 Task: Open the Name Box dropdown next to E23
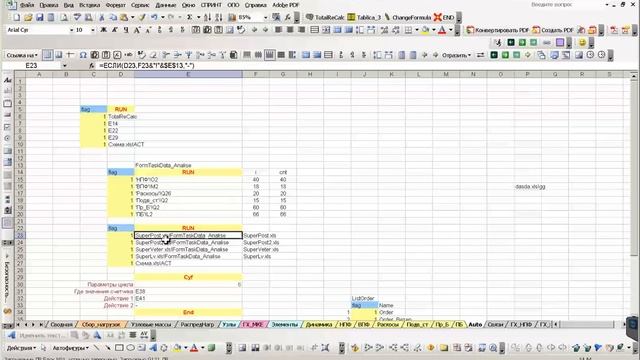[64, 65]
